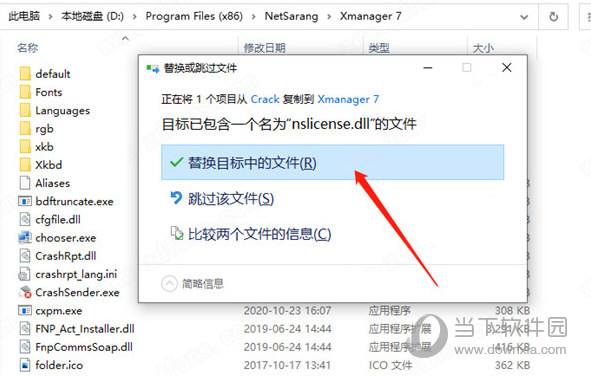Screen dimensions: 591x379
Task: Choose Skip this file option
Action: tap(222, 199)
